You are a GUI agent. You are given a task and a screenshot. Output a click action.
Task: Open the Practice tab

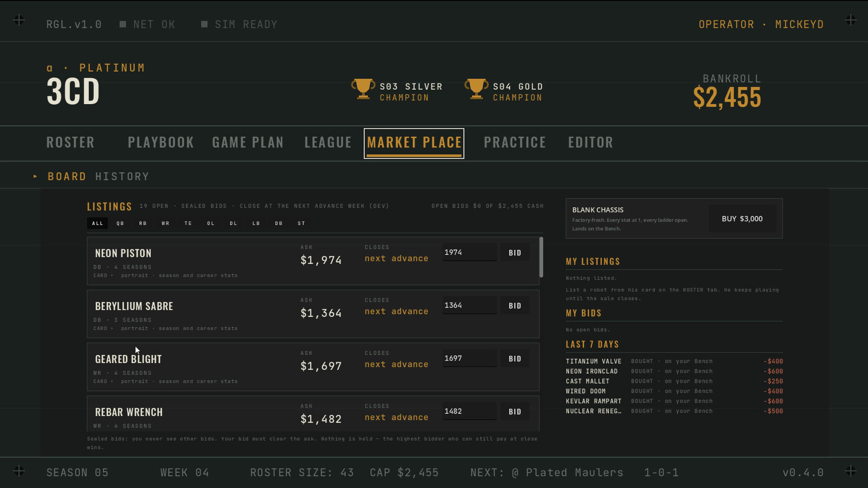click(x=515, y=142)
